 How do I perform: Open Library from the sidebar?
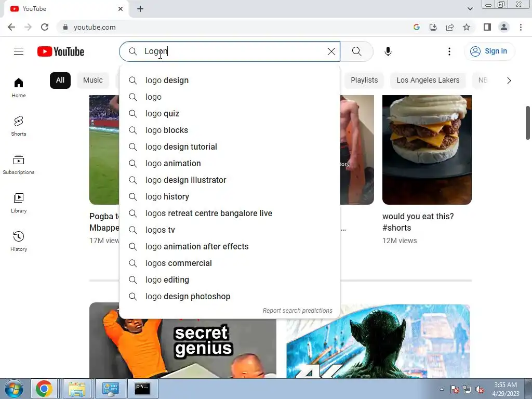[x=19, y=203]
